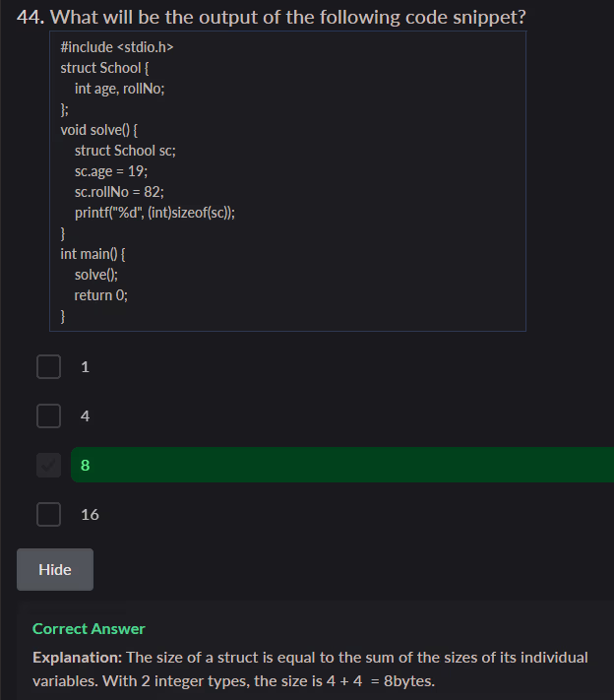Click the bold Explanation label
This screenshot has height=700, width=614.
click(77, 657)
